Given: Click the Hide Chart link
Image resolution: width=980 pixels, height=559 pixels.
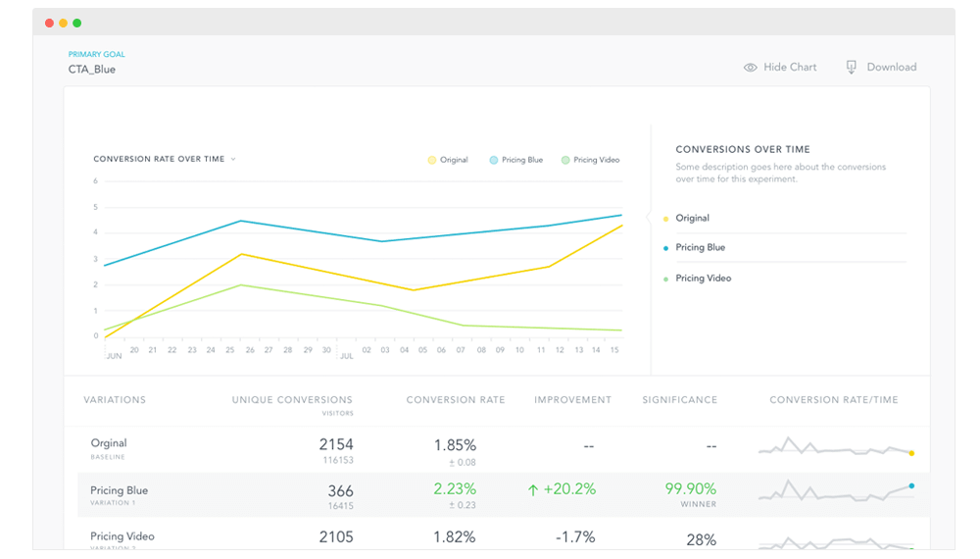Looking at the screenshot, I should tap(790, 68).
